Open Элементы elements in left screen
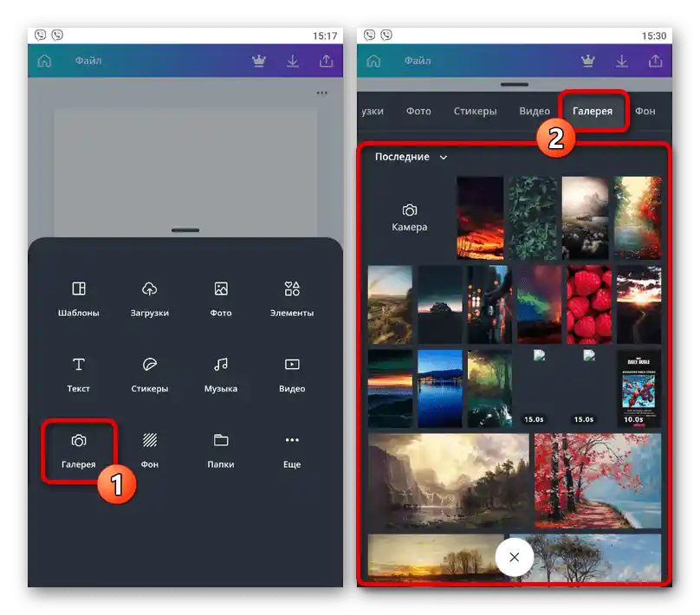This screenshot has height=615, width=700. tap(292, 300)
